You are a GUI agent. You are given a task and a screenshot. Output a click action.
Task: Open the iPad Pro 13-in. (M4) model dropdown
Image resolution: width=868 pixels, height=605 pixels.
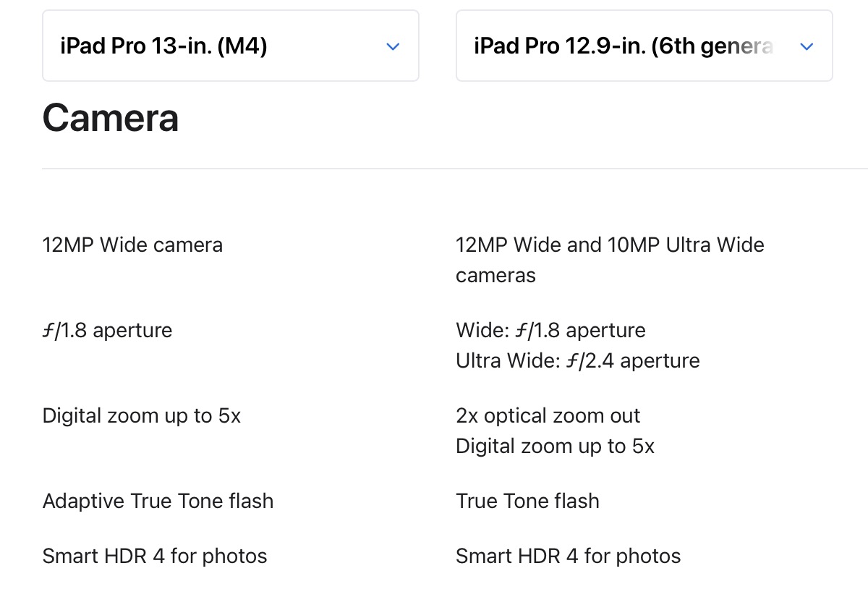(230, 46)
